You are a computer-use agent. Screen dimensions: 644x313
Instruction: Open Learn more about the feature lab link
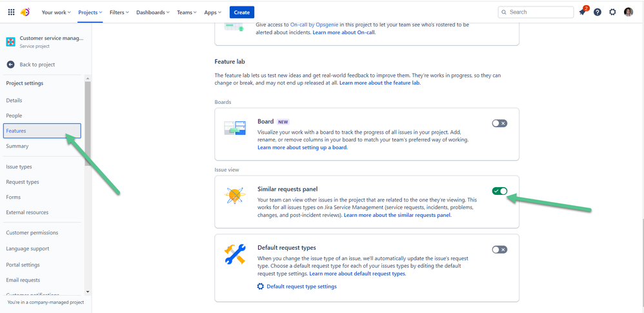point(380,83)
